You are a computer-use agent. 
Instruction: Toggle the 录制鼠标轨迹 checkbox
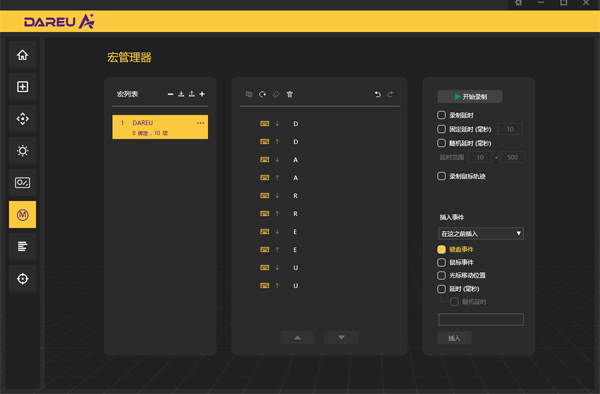click(441, 176)
